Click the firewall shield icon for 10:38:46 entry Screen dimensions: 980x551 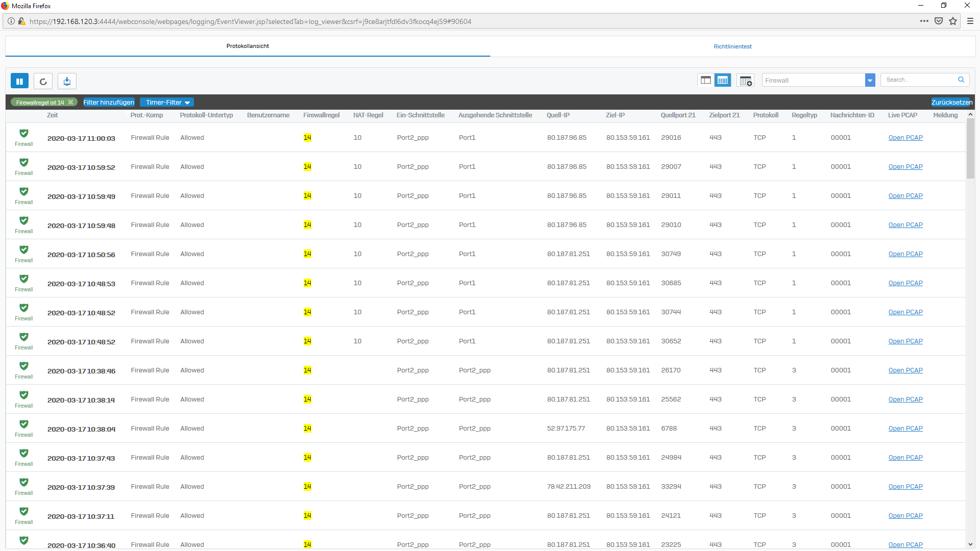point(23,366)
